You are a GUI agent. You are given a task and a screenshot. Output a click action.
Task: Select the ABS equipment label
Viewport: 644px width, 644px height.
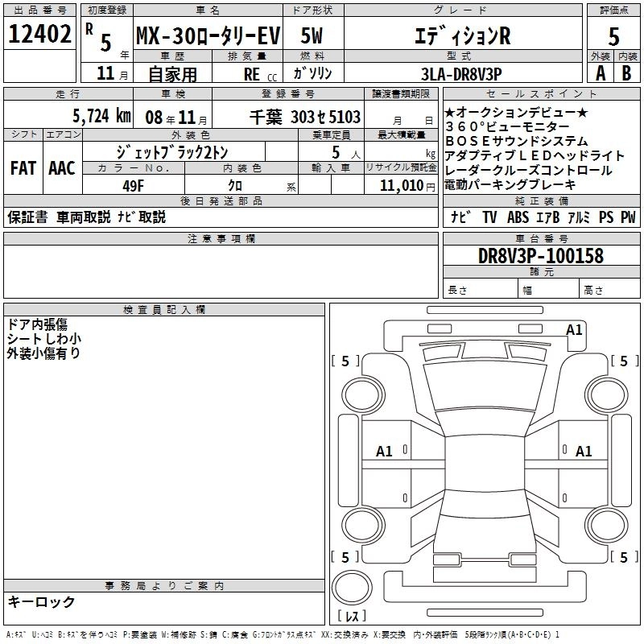(x=518, y=217)
